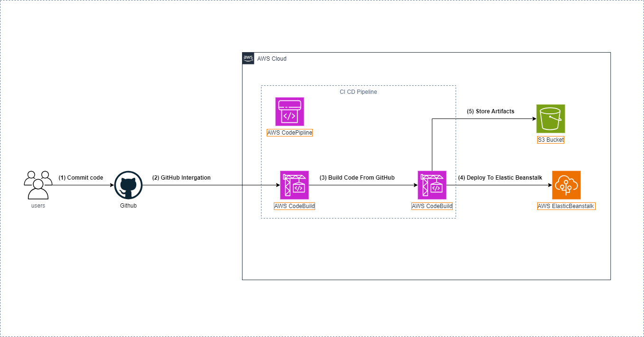Screen dimensions: 644x337
Task: Click the CodeBuild icon feeding the Store Artifacts arrow
Action: (432, 185)
